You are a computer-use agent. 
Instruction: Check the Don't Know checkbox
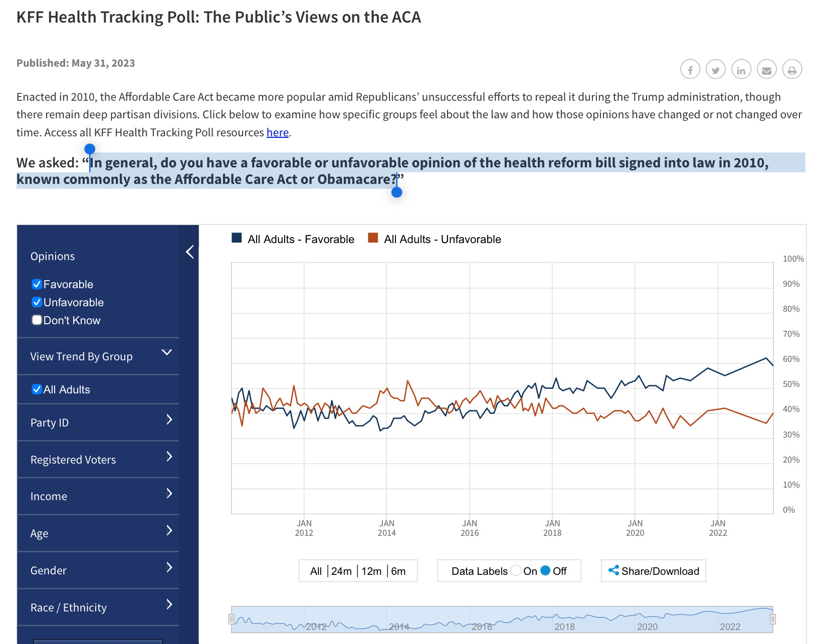coord(37,320)
